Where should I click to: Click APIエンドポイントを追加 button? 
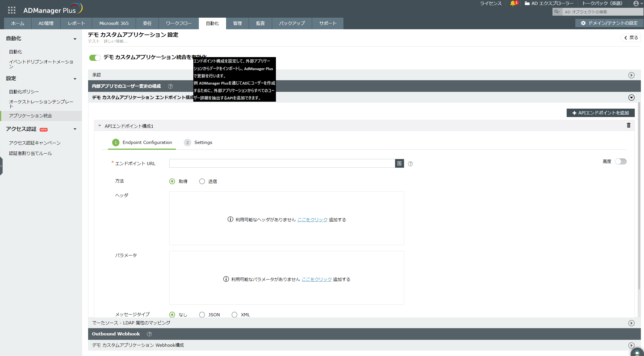[600, 113]
